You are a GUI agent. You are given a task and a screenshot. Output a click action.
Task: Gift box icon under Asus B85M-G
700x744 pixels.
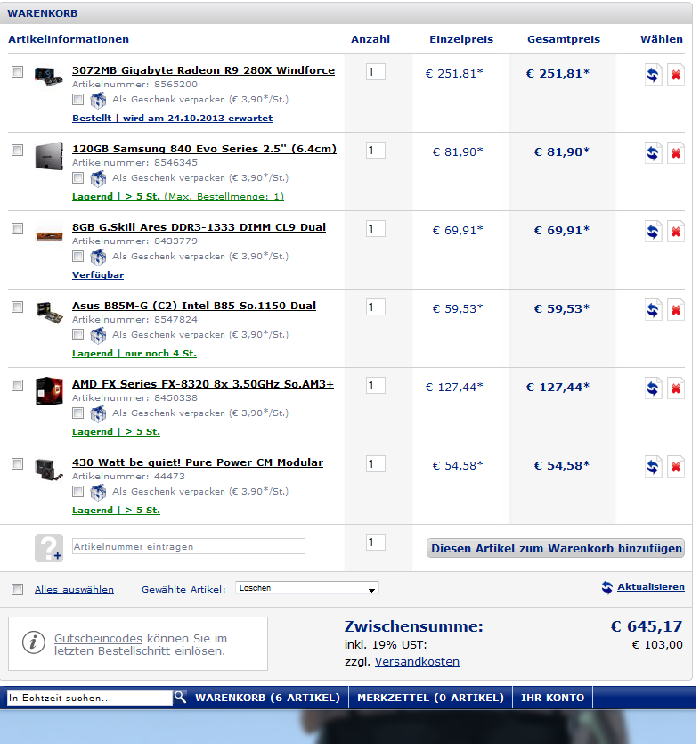(98, 335)
